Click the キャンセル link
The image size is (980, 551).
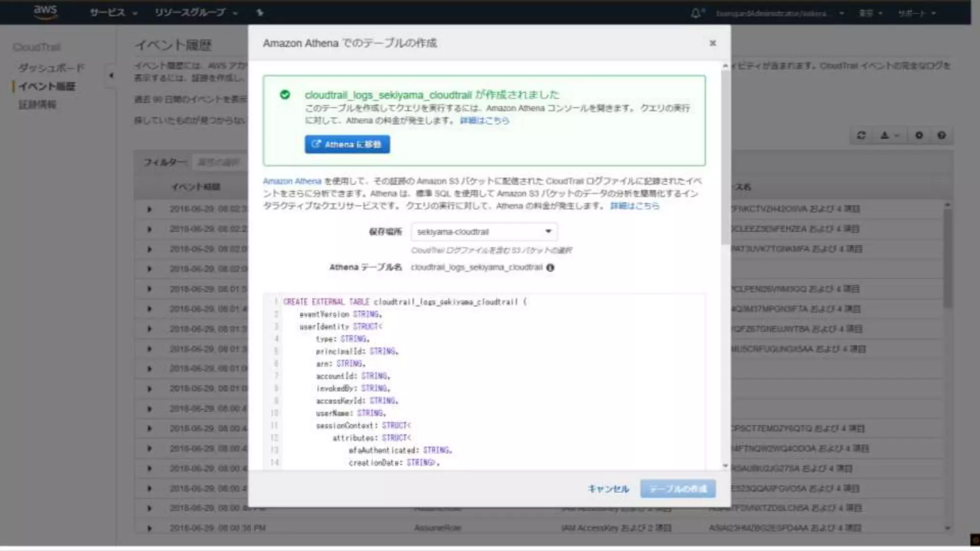click(x=608, y=488)
